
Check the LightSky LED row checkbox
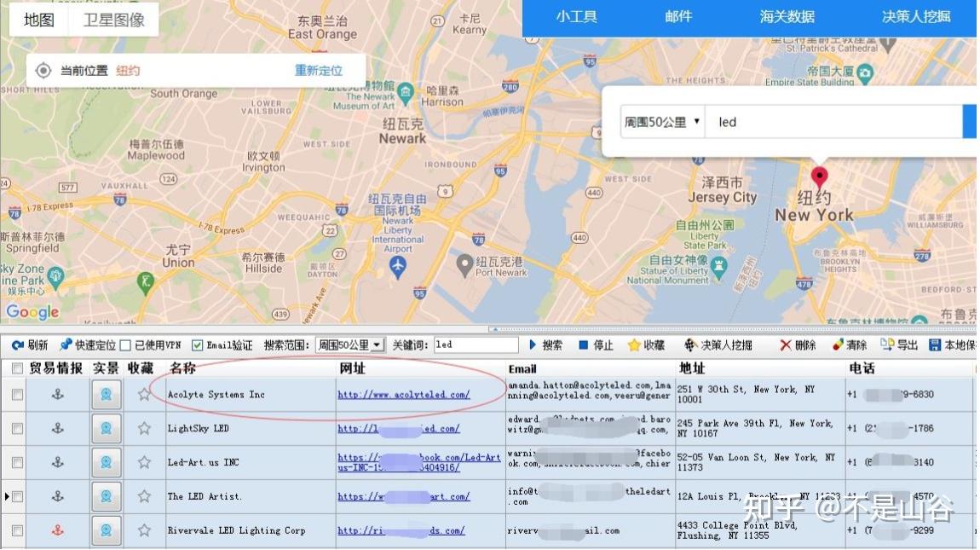[x=18, y=429]
